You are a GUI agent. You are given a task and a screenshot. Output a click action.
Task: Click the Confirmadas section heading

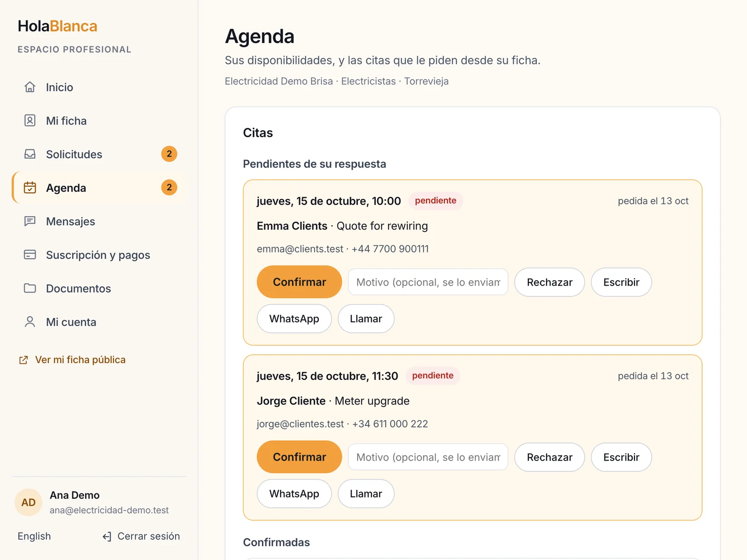tap(276, 542)
